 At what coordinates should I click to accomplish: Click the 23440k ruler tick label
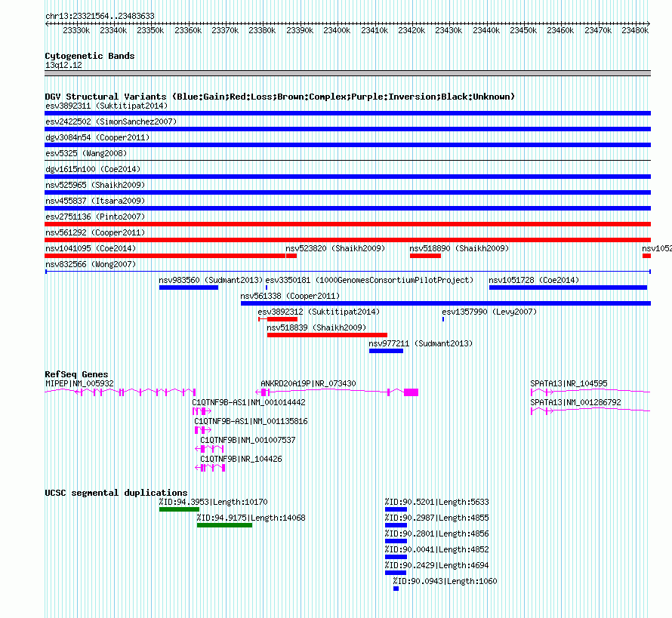pos(486,30)
